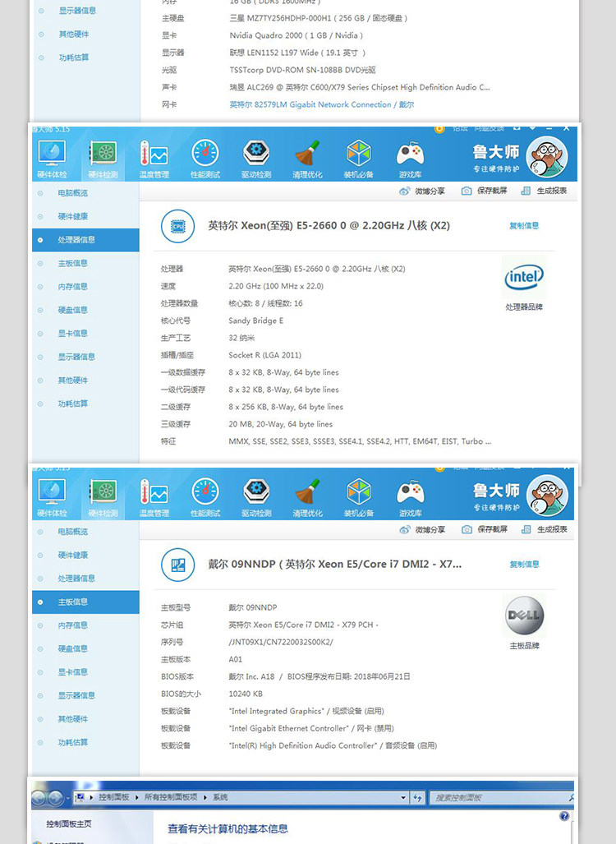Open 硬件体检 in the motherboard info window
Screen dimensions: 616x844
point(53,497)
